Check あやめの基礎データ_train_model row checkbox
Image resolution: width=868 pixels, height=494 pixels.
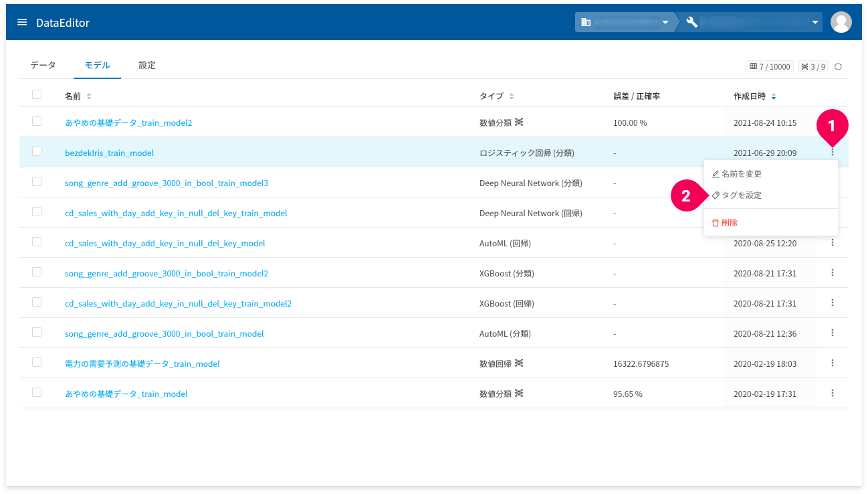37,392
